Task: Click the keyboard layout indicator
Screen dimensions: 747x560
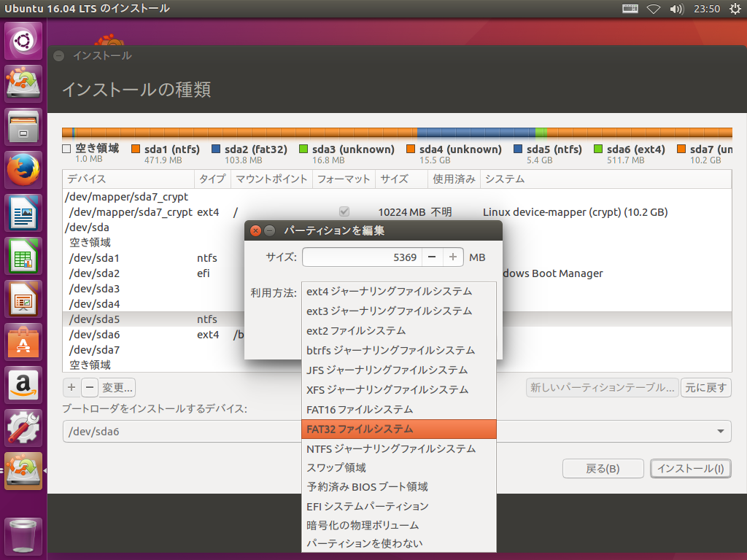Action: [630, 9]
